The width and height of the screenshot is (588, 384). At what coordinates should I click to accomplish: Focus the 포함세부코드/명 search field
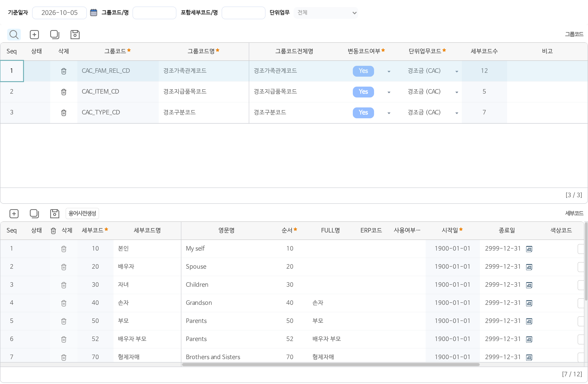243,13
